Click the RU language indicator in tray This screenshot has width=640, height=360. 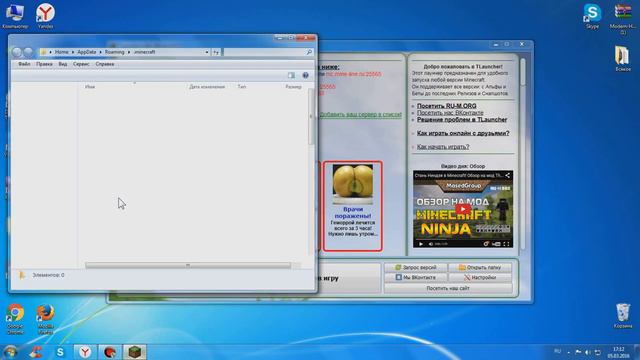[x=558, y=351]
